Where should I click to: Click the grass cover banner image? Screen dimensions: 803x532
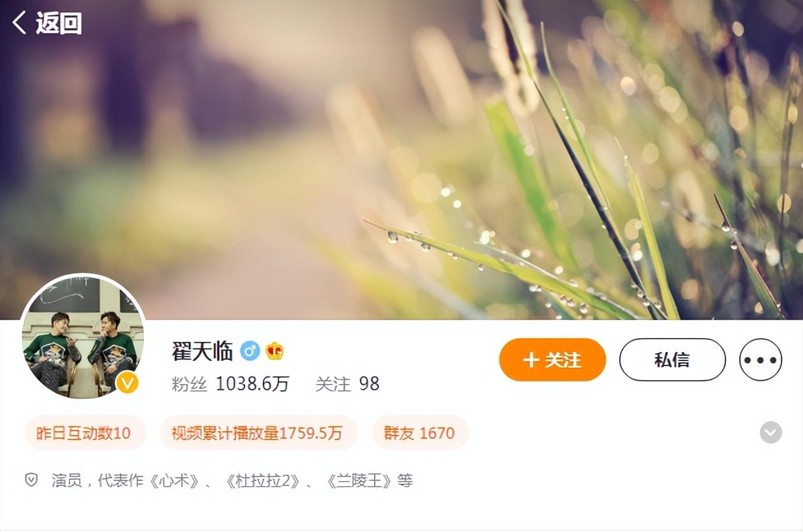point(401,159)
